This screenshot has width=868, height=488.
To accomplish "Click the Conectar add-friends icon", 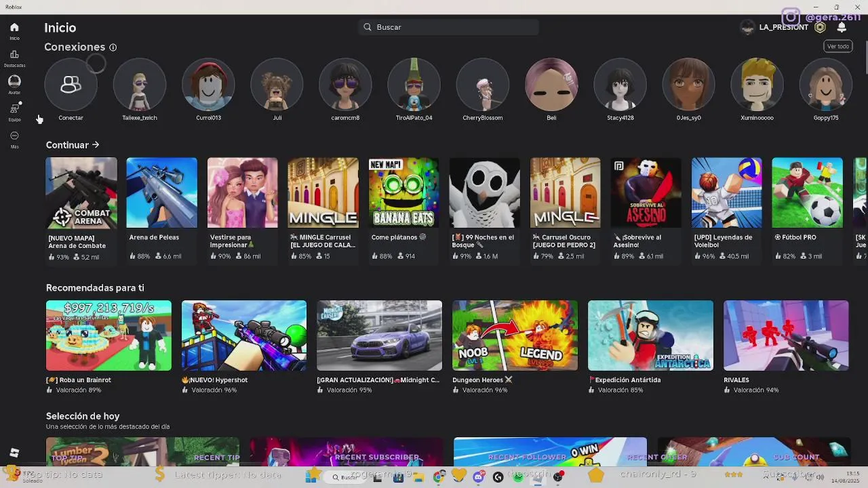I will pos(71,85).
